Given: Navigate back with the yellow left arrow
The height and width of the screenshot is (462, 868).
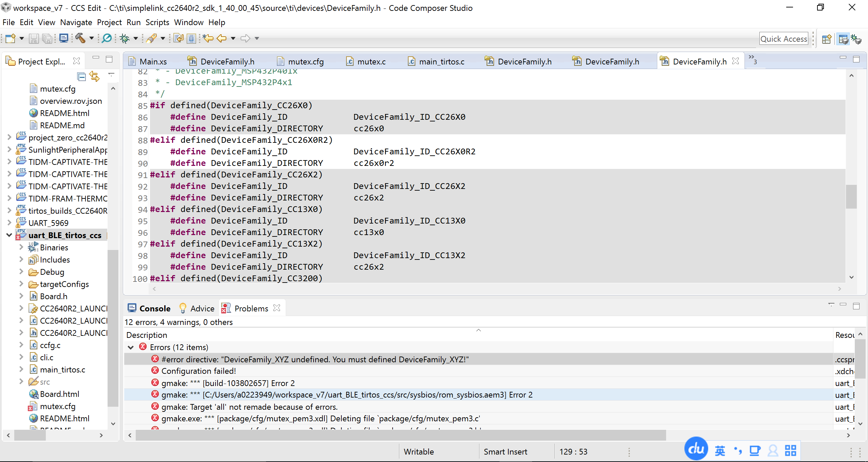Looking at the screenshot, I should coord(222,38).
